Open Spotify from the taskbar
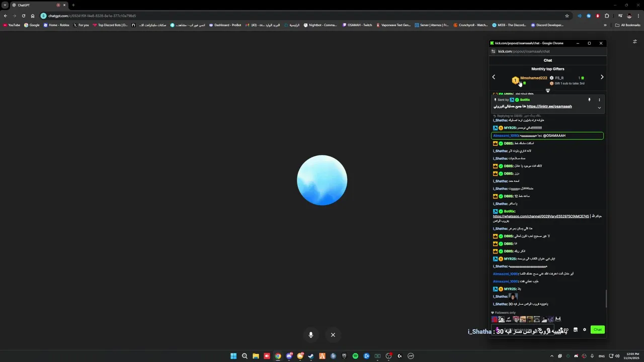This screenshot has width=644, height=362. (x=355, y=356)
